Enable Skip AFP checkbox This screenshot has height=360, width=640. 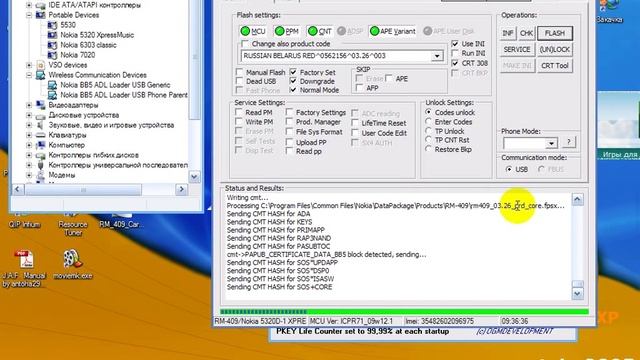coord(360,88)
